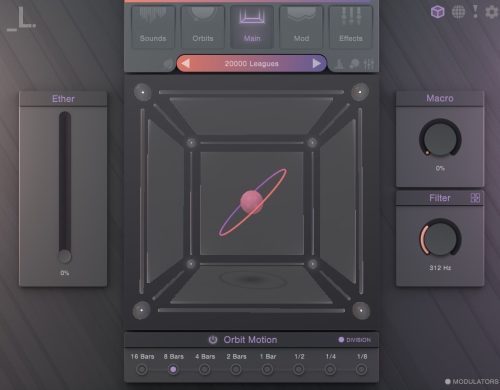500x390 pixels.
Task: Switch to the Sounds tab
Action: (153, 27)
